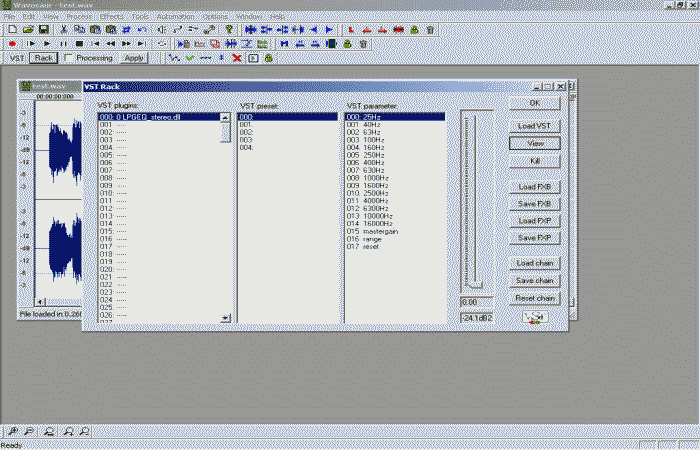Open a file using the folder icon
Viewport: 700px width, 450px height.
(x=27, y=30)
